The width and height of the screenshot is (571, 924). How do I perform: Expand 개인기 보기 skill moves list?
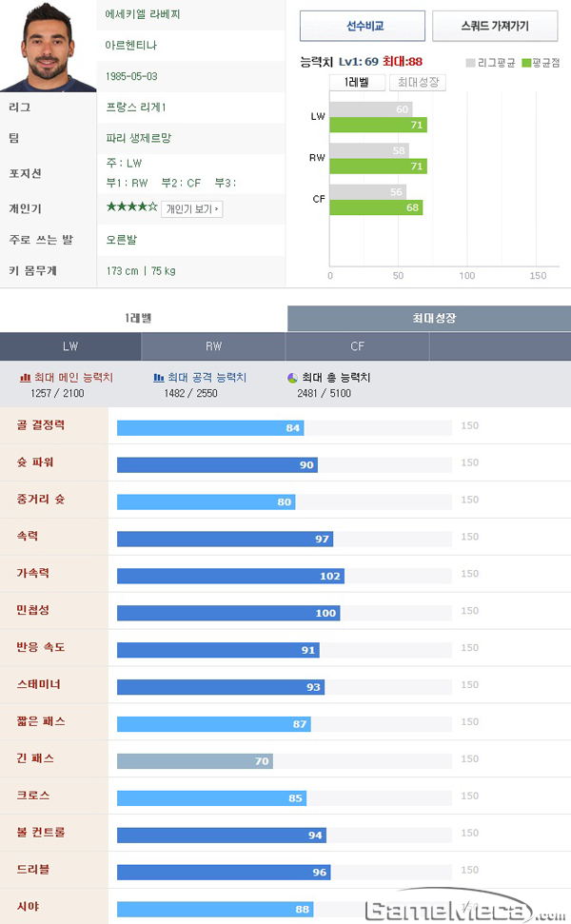[x=192, y=209]
